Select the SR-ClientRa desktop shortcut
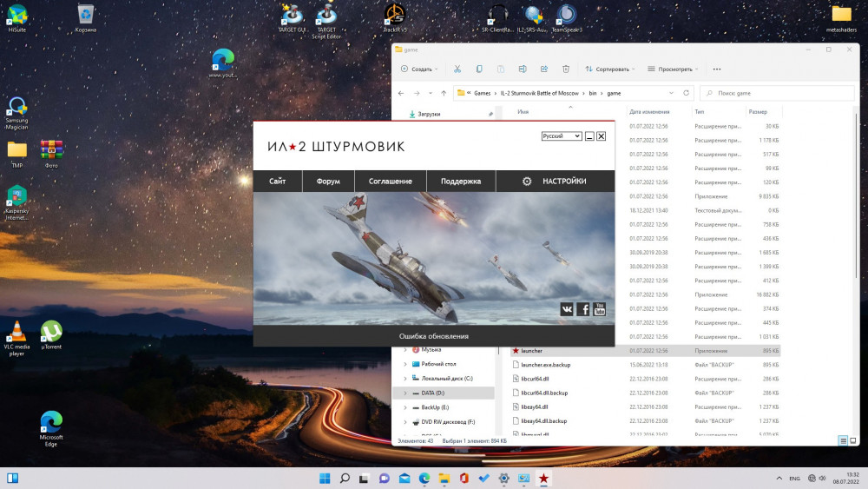Screen dimensions: 868x489 497,17
